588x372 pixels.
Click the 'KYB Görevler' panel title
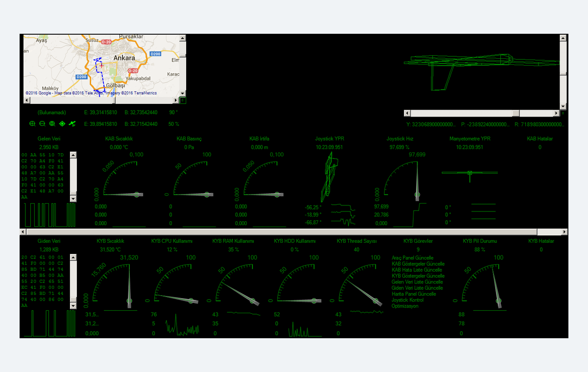coord(418,241)
